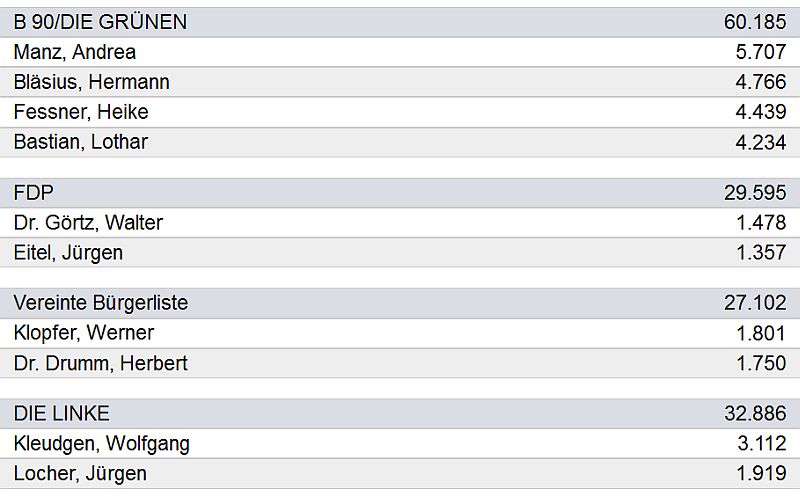Click Locher, Jürgen candidate name

[x=80, y=474]
